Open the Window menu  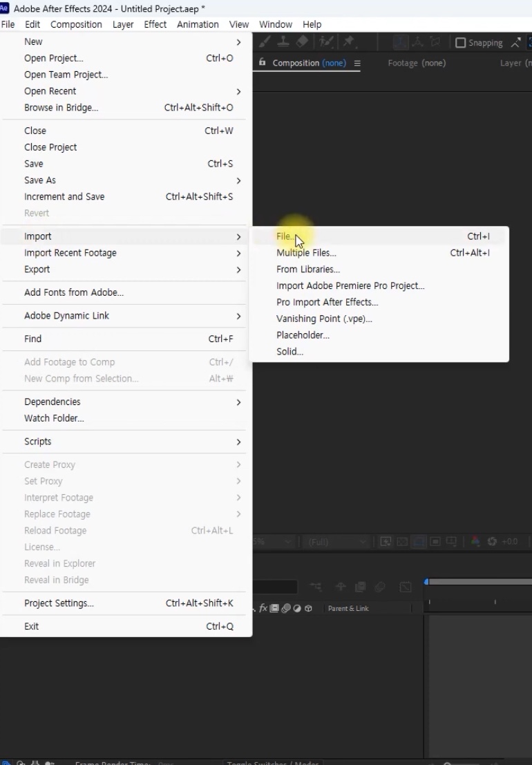276,24
